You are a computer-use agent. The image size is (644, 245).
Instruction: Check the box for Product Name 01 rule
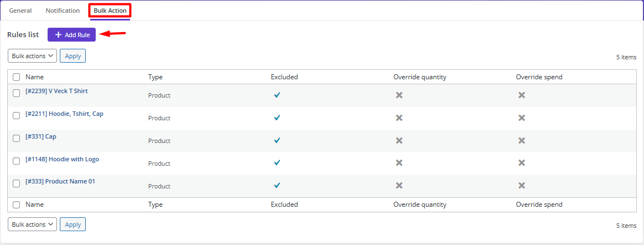pyautogui.click(x=17, y=183)
